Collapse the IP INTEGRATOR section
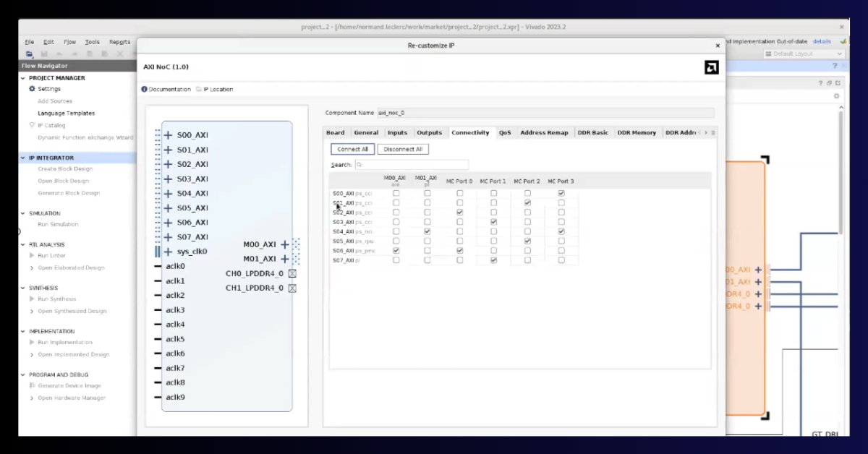Viewport: 868px width, 454px height. (x=22, y=157)
